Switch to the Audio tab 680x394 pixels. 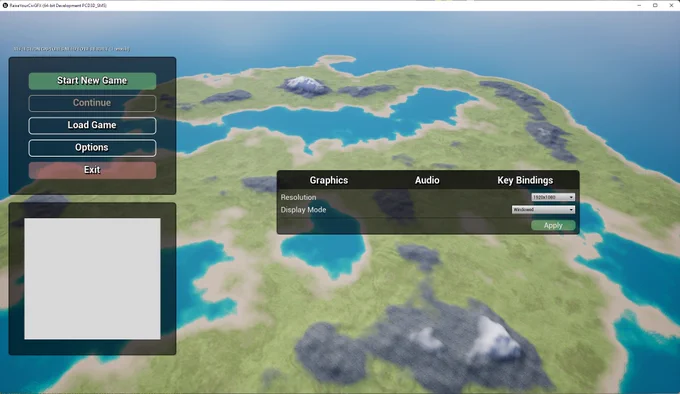pos(427,180)
